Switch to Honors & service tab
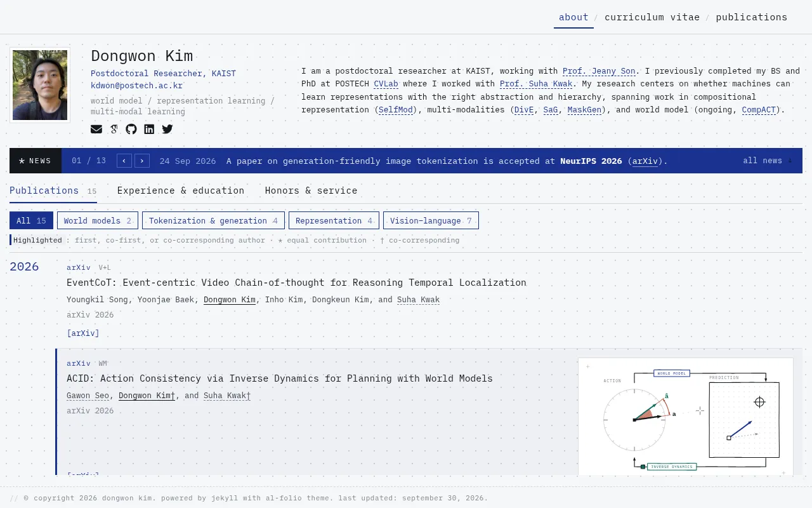The height and width of the screenshot is (508, 812). coord(311,190)
